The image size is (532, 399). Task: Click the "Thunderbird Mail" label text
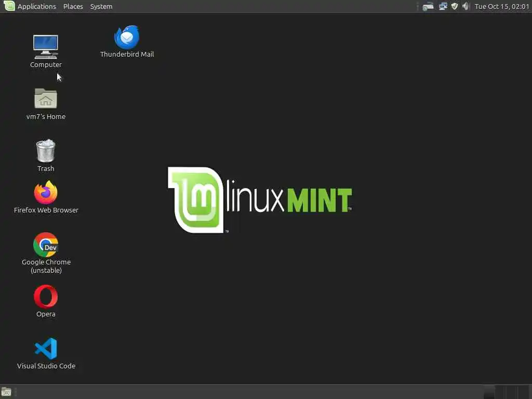[x=127, y=54]
